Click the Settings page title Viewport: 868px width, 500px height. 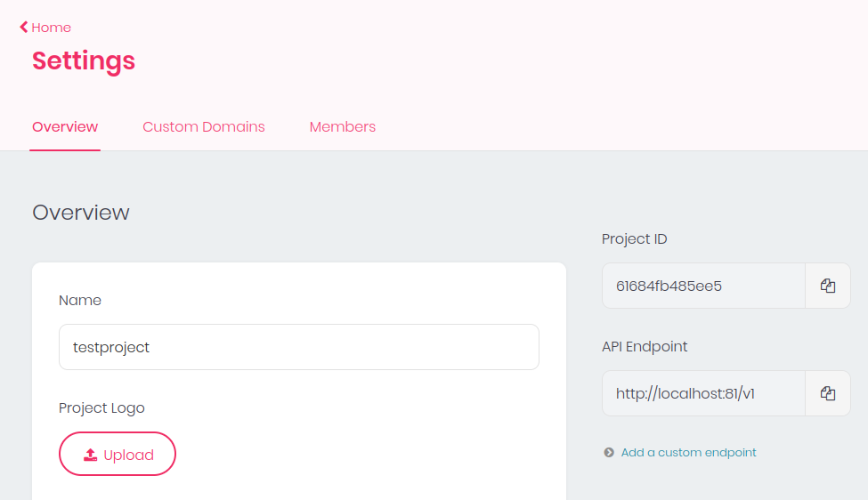[x=84, y=60]
